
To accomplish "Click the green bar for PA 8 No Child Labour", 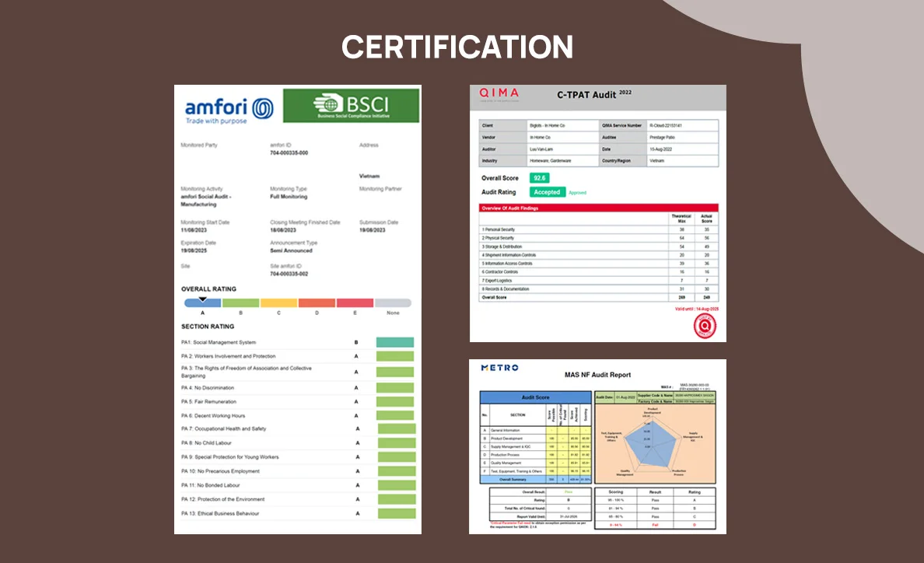I will coord(397,443).
